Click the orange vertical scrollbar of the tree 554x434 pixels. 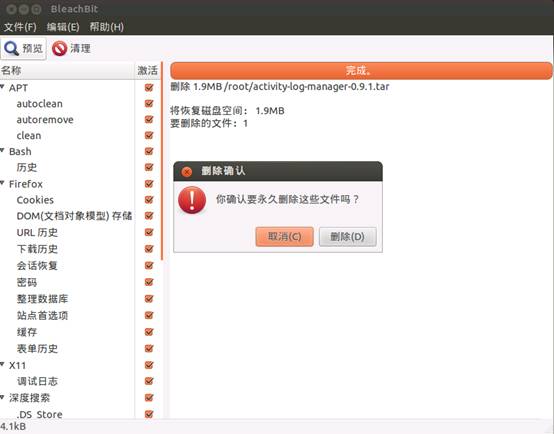tap(162, 161)
